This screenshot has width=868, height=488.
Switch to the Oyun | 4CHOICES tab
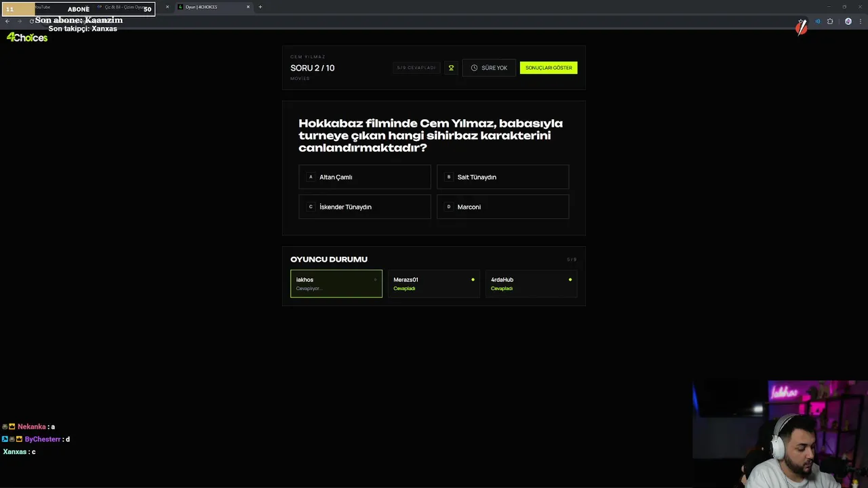[213, 7]
